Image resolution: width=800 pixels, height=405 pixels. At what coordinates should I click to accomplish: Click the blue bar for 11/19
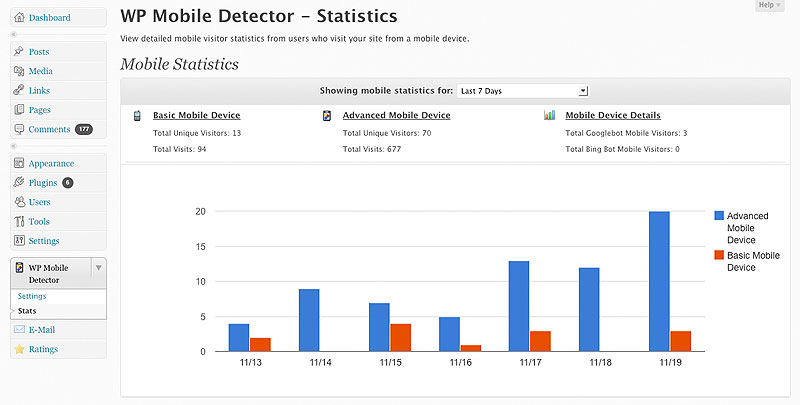659,281
